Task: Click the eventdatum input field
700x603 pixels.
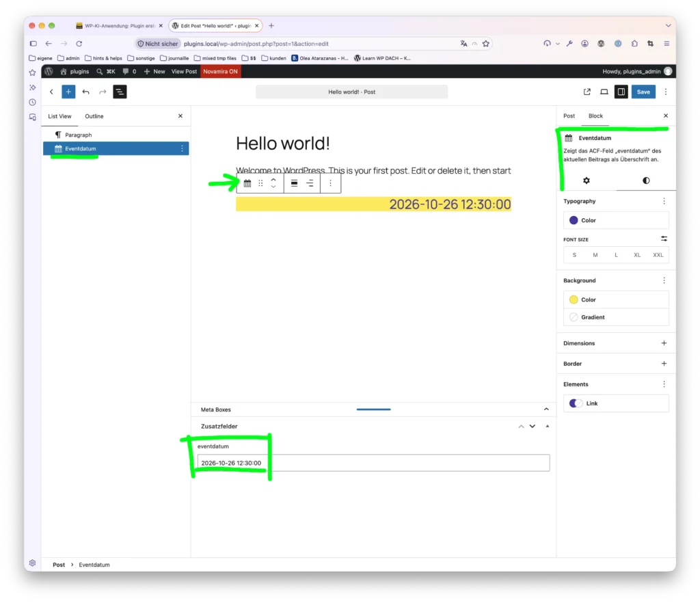Action: click(373, 463)
